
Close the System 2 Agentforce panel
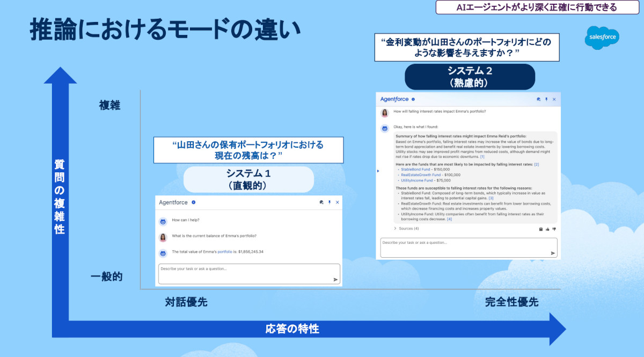[554, 99]
